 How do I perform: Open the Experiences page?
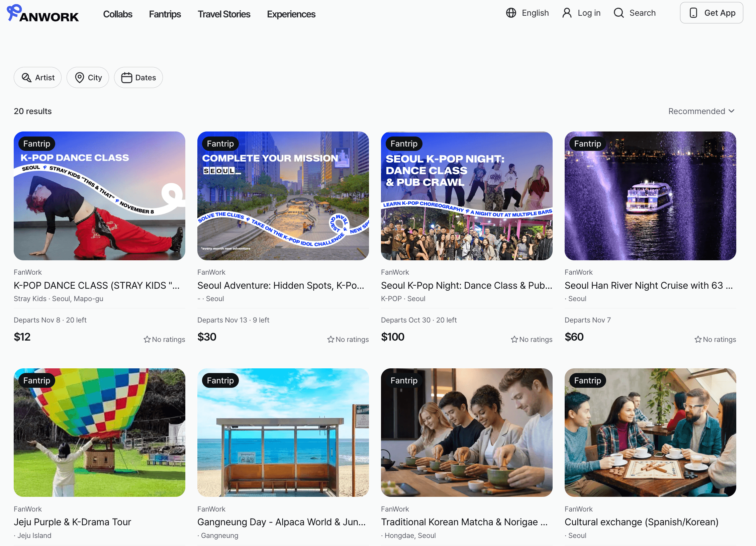click(291, 14)
